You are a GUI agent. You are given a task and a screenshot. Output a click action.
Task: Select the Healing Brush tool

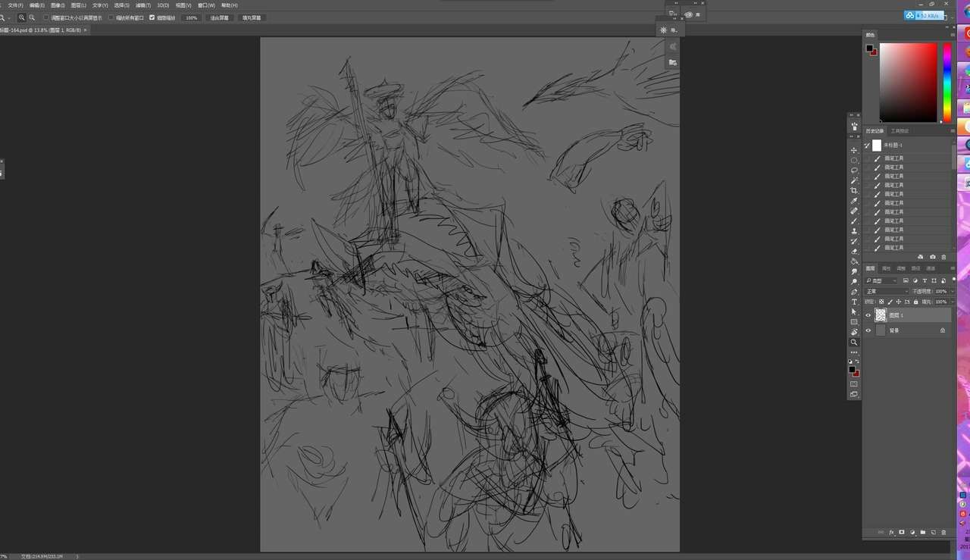click(x=854, y=211)
